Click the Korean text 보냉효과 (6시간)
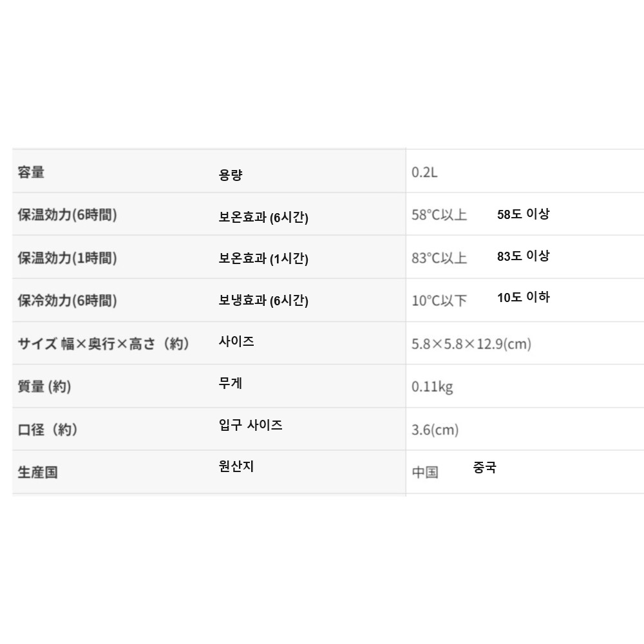 pos(263,300)
